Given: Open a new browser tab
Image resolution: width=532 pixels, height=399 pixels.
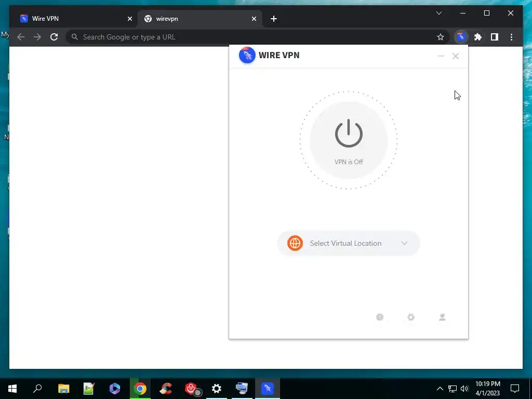Looking at the screenshot, I should click(x=274, y=19).
